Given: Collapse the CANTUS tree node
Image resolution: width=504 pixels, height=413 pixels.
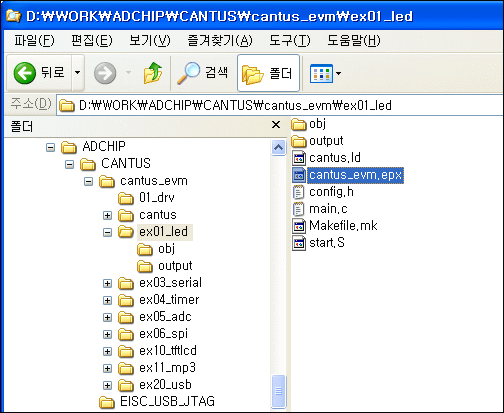Looking at the screenshot, I should coord(69,164).
